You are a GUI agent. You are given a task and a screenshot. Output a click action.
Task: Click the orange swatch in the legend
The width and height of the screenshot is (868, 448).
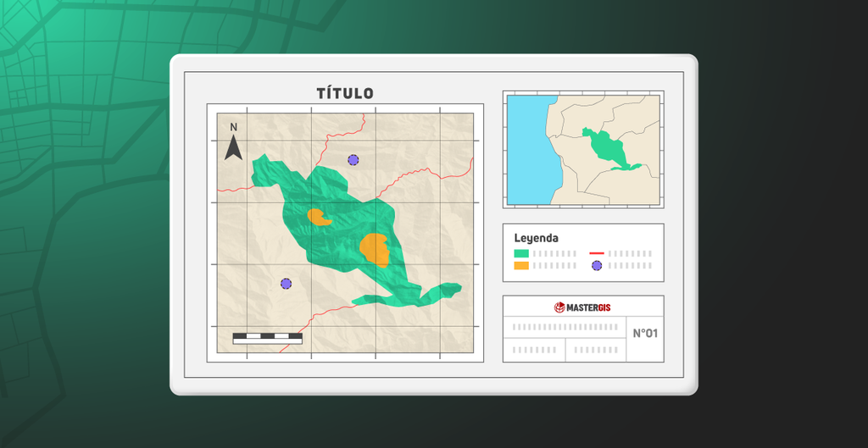click(x=521, y=266)
